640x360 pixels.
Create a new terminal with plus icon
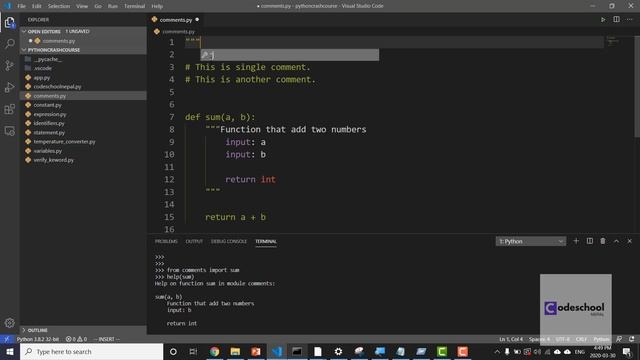[576, 241]
